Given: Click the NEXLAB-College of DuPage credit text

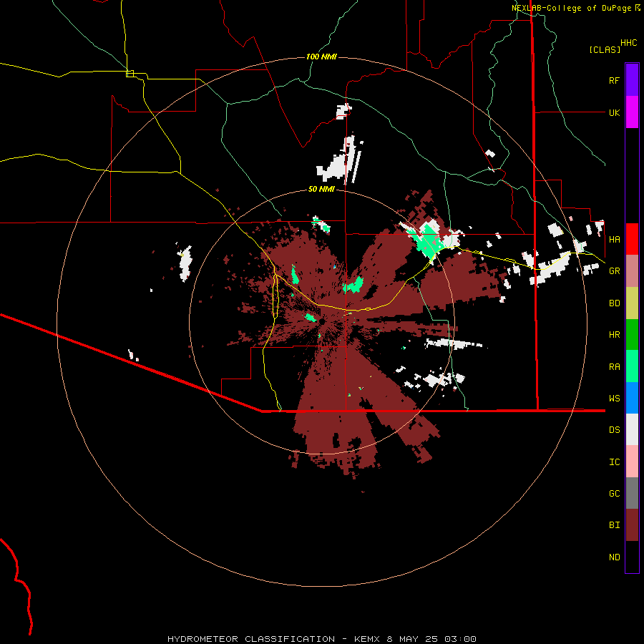Looking at the screenshot, I should coord(571,8).
